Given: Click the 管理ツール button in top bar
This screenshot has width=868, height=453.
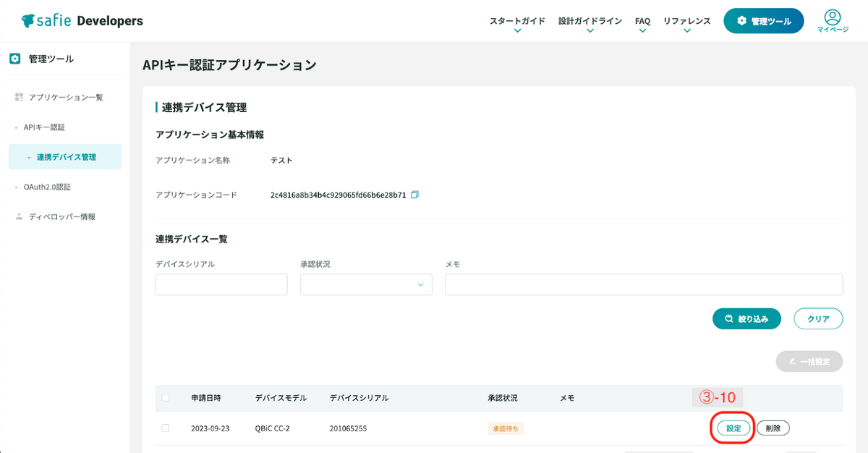Looking at the screenshot, I should tap(763, 21).
